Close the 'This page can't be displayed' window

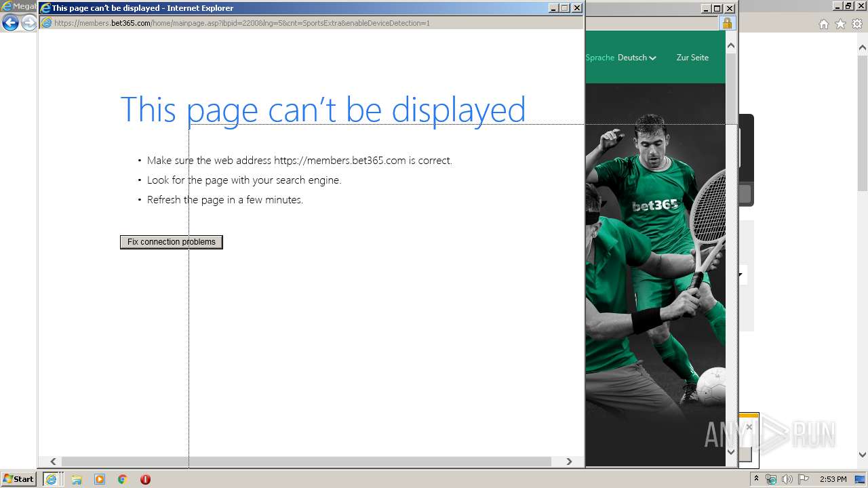pos(577,8)
